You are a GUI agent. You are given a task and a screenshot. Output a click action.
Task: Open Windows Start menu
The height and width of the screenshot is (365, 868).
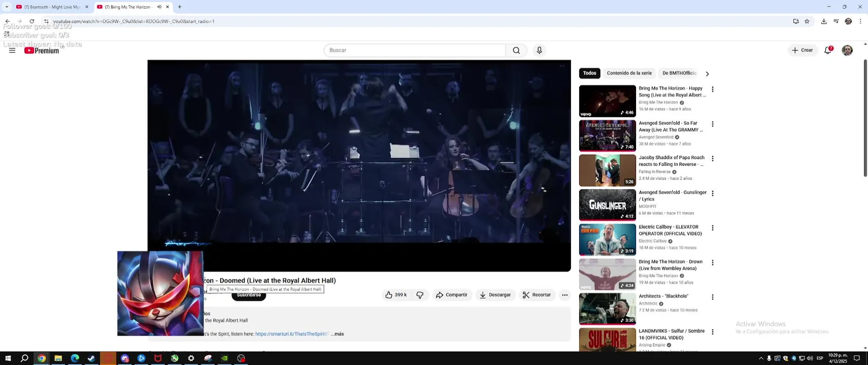click(x=8, y=358)
